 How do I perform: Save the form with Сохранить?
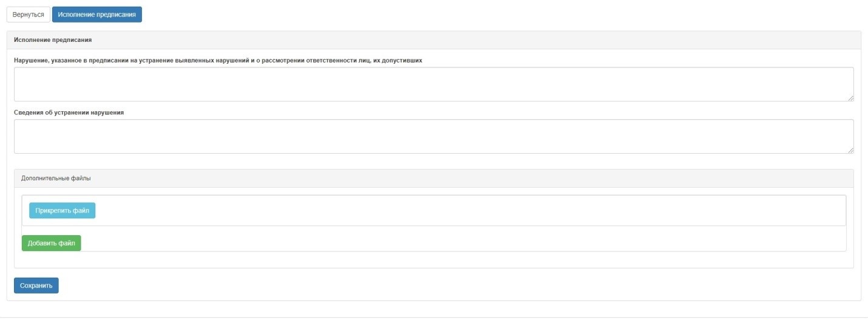click(x=36, y=286)
